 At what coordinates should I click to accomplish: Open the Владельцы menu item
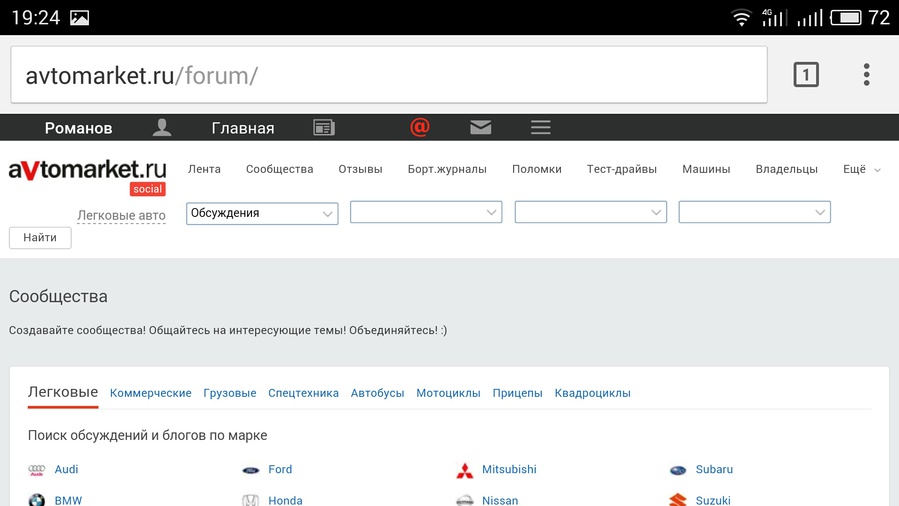786,169
